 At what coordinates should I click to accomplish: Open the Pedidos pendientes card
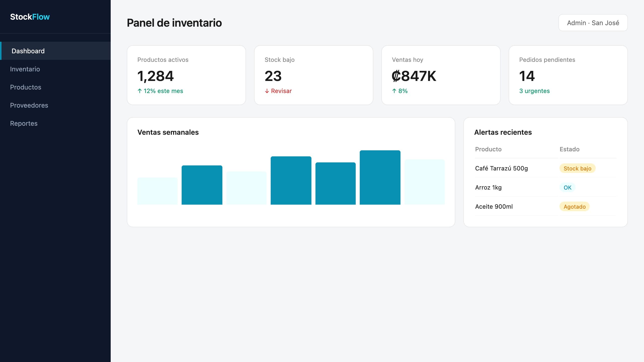(568, 75)
